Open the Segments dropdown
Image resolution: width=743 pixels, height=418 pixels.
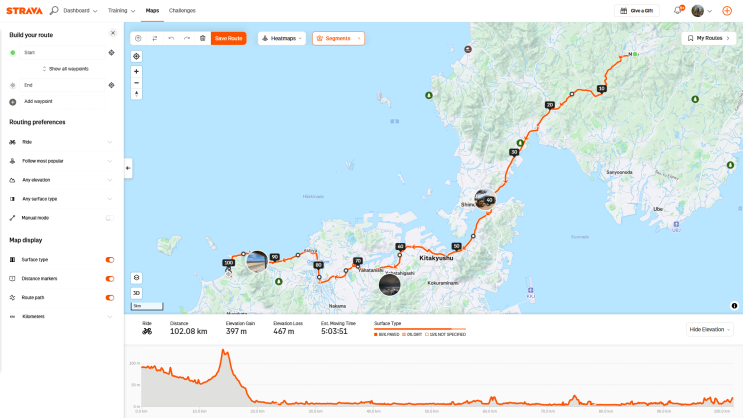pyautogui.click(x=338, y=38)
